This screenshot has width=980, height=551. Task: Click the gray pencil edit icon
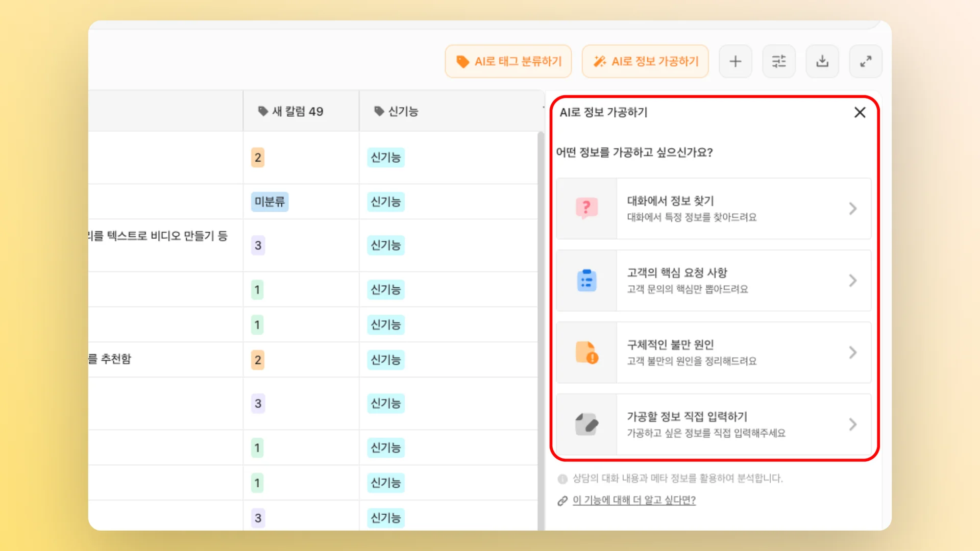click(x=586, y=424)
